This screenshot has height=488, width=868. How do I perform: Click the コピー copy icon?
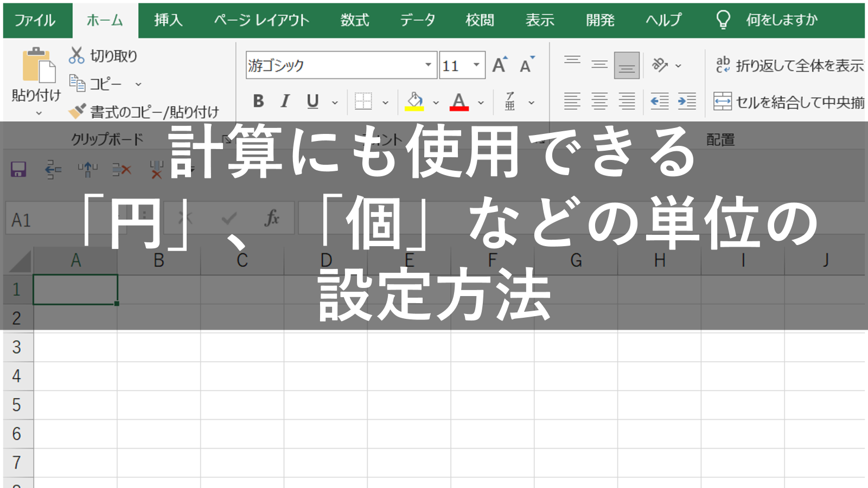77,84
